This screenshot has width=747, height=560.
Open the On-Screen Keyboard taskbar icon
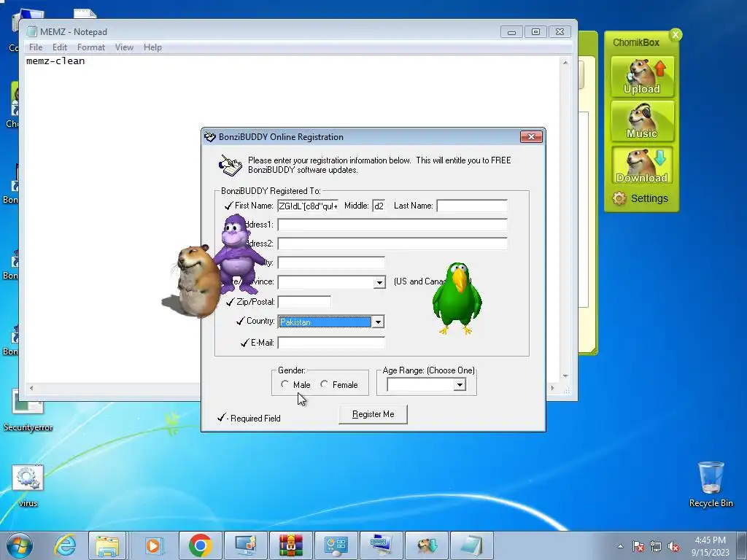381,545
